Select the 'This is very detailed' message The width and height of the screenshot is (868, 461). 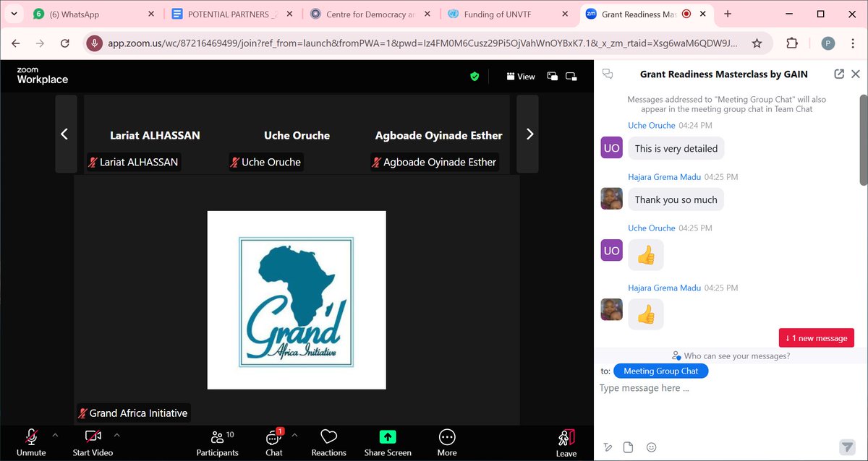point(676,148)
